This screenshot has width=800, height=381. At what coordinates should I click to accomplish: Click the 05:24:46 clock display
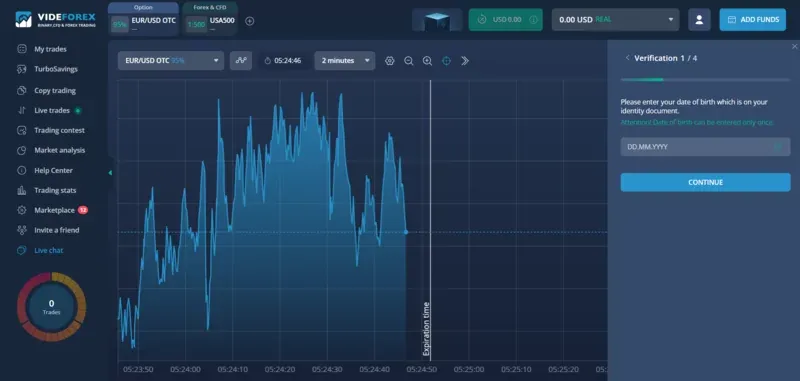coord(283,61)
